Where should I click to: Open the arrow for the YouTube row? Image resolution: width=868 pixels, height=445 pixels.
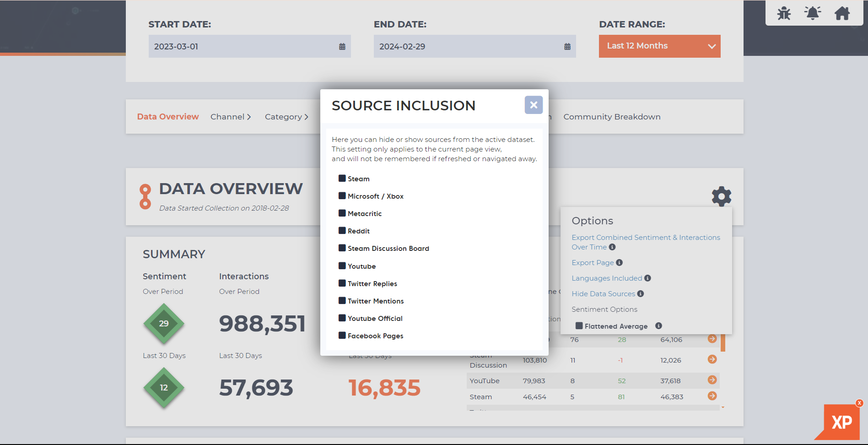[x=712, y=380]
